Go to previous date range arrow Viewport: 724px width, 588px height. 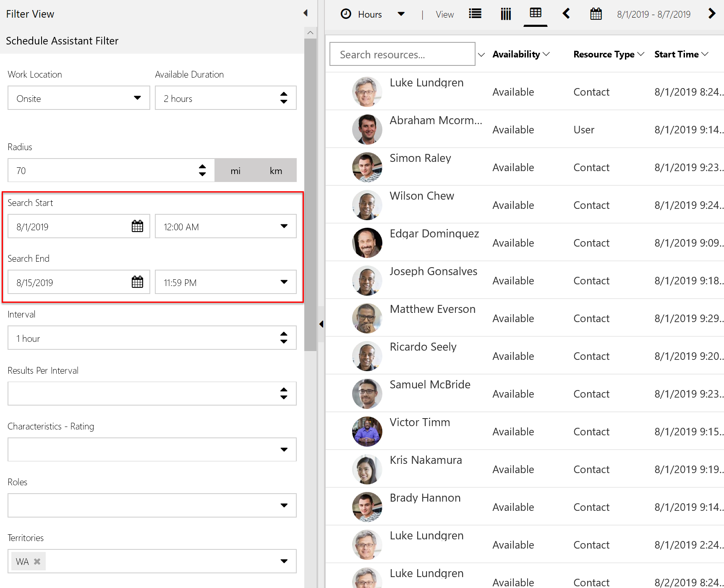[566, 14]
